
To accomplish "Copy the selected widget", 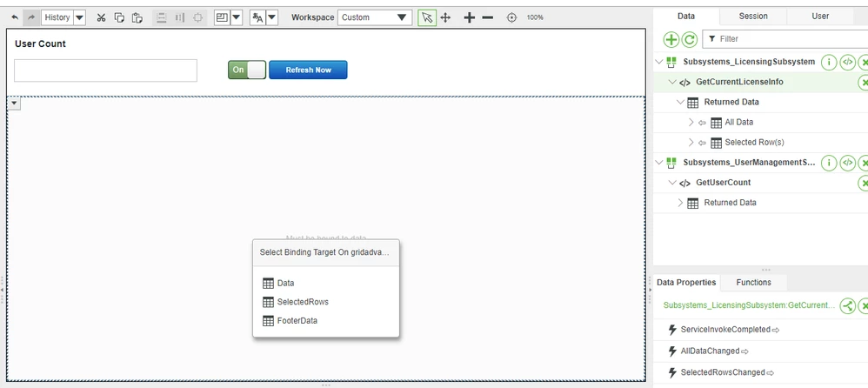I will pos(119,17).
